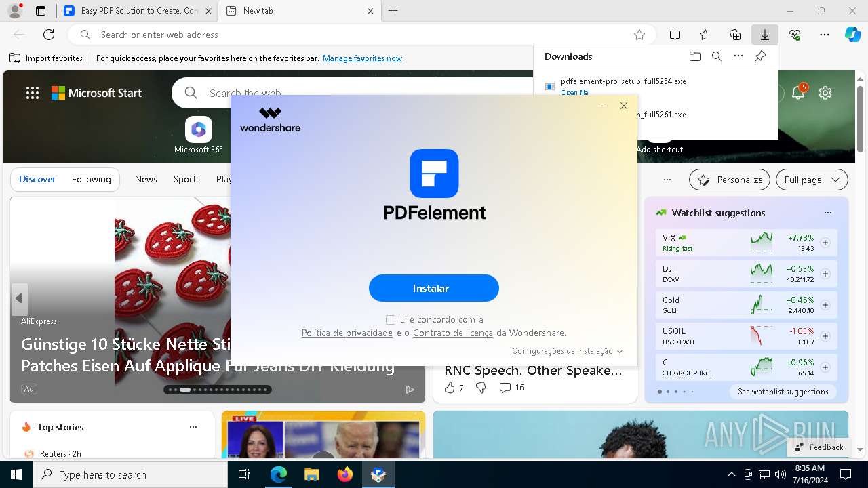This screenshot has height=488, width=868.
Task: Click the Feedback button
Action: click(x=818, y=447)
